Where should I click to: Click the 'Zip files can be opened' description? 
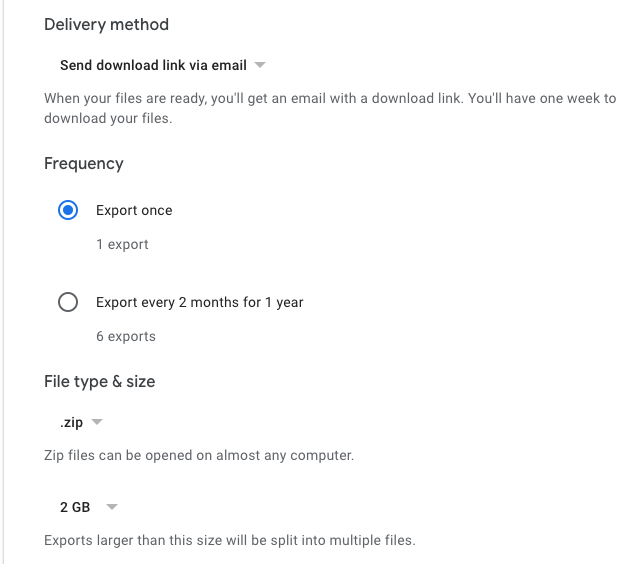198,456
